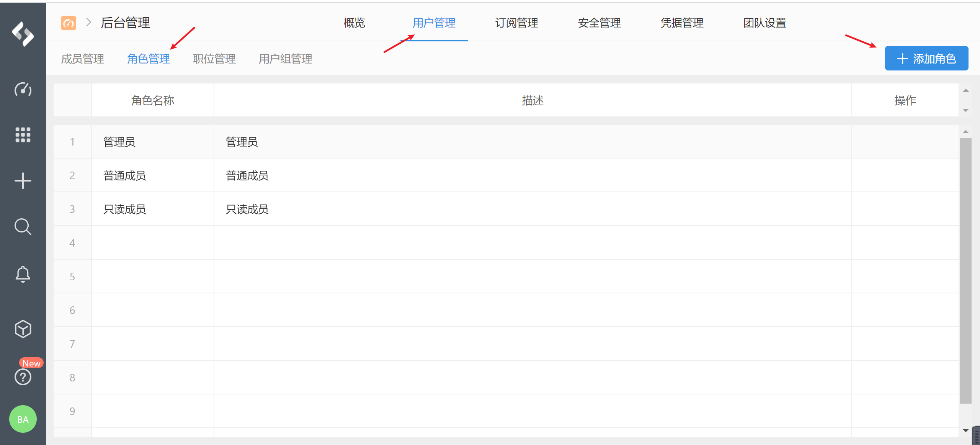Click the app logo in sidebar
The image size is (980, 445).
click(x=23, y=34)
